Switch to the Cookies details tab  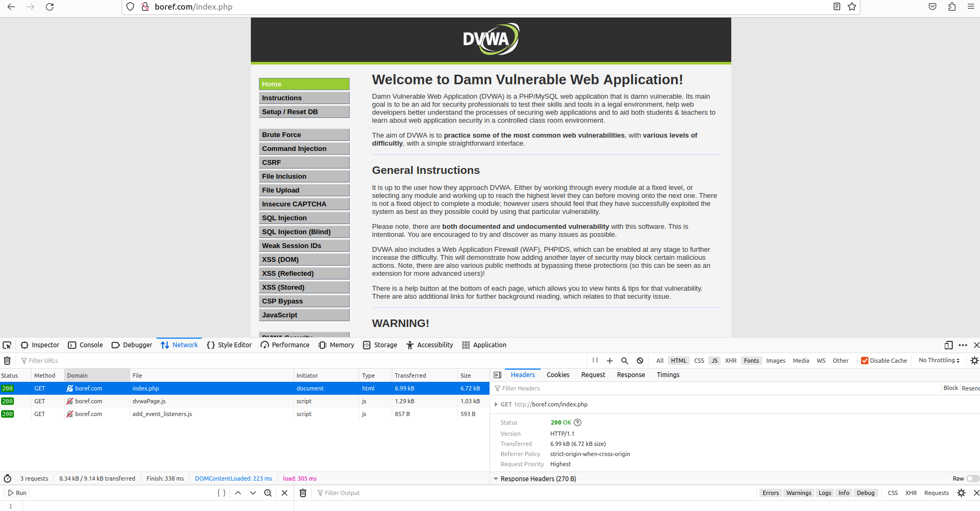pos(558,375)
